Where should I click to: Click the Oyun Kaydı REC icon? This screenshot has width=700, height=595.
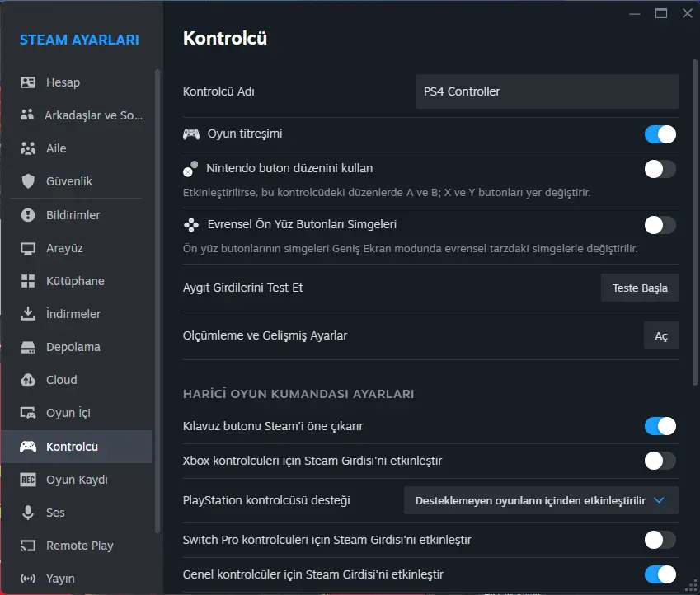pos(28,480)
